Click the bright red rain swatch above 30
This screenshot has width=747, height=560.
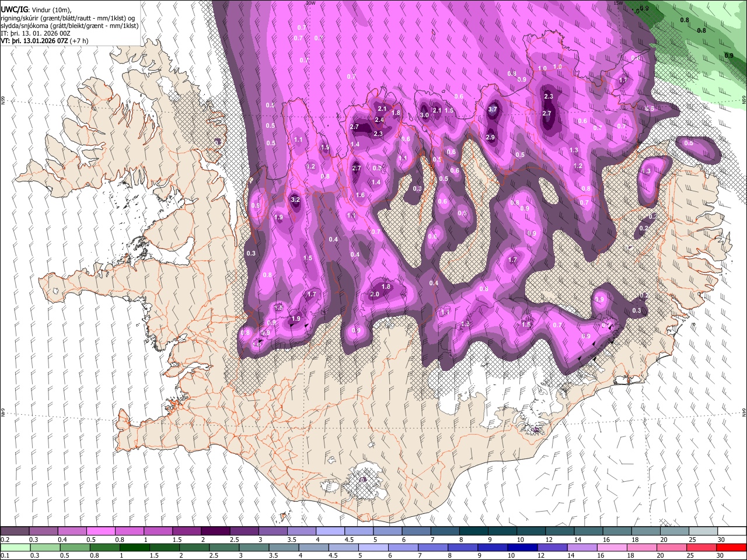pos(732,547)
